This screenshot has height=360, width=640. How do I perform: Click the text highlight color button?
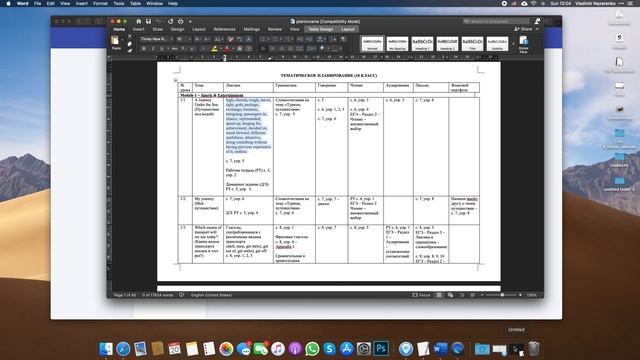214,49
